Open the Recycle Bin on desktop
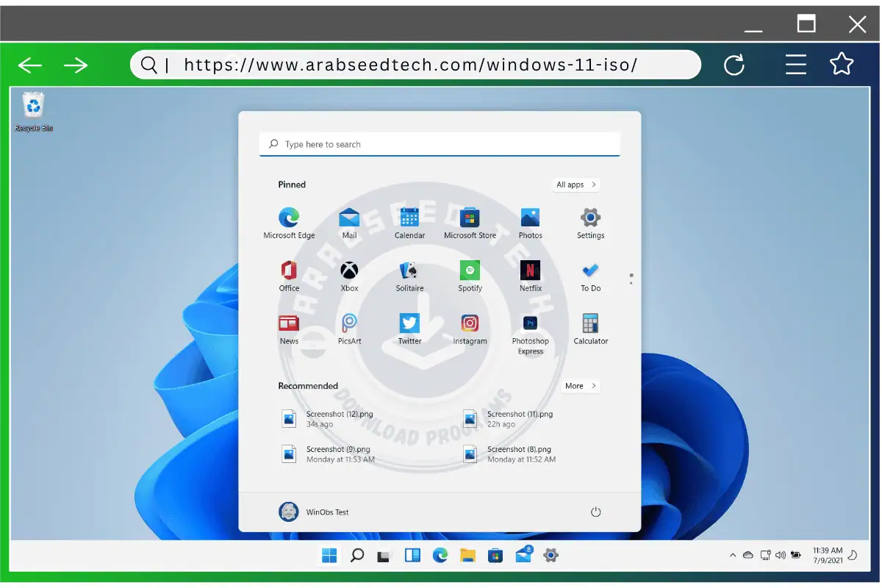Screen dimensions: 882x588 click(34, 107)
